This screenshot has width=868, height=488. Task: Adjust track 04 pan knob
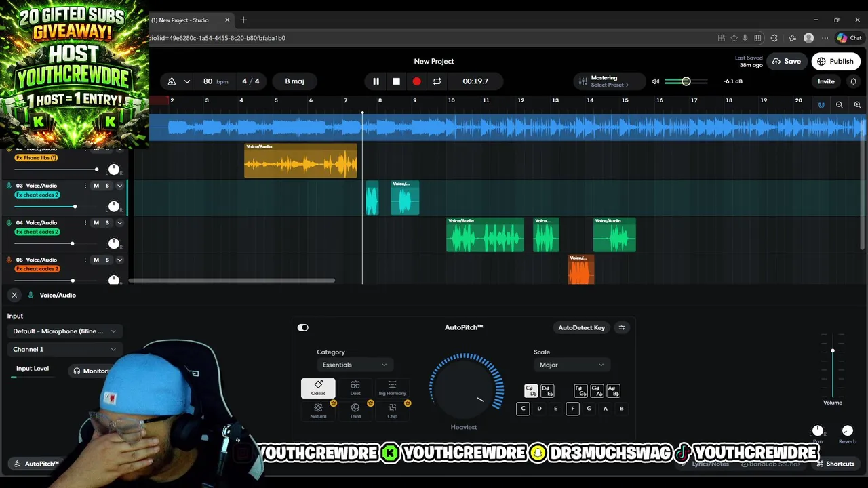114,243
